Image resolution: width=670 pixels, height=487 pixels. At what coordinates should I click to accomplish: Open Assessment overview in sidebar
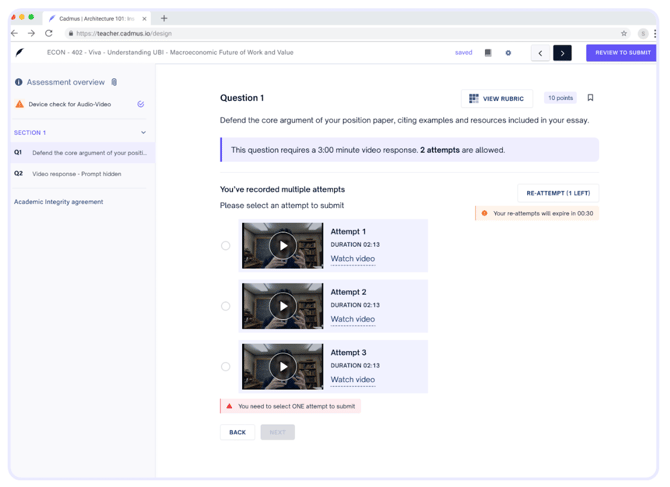tap(66, 82)
